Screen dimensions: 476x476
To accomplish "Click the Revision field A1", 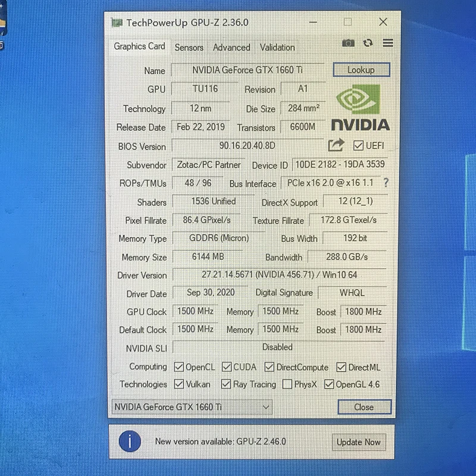I will [x=303, y=89].
